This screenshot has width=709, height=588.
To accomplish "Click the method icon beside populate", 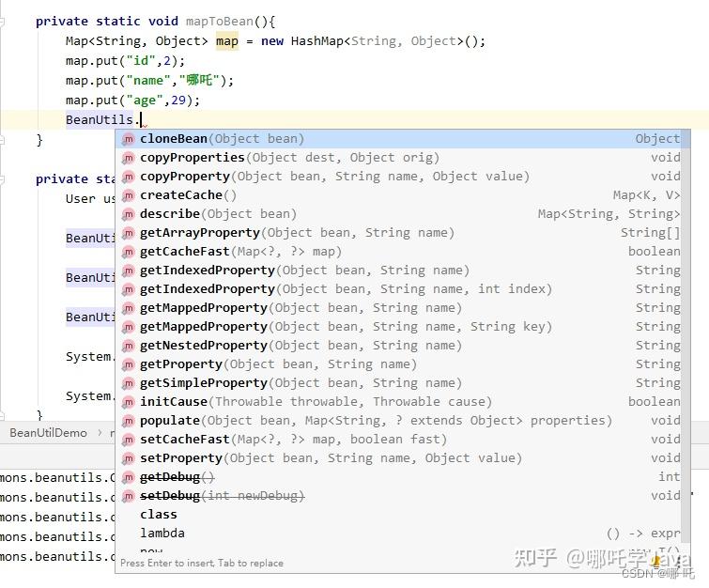I will 129,421.
